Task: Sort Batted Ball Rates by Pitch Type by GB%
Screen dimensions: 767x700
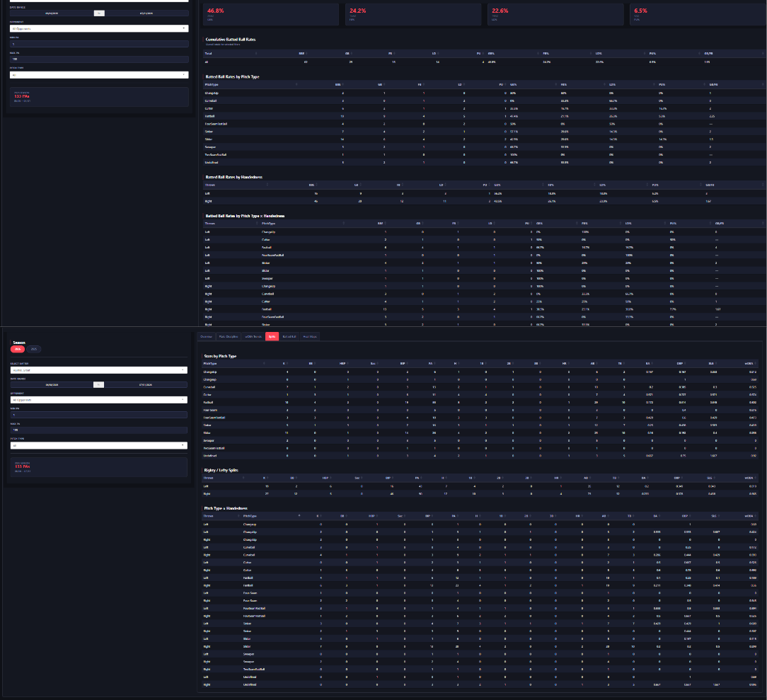Action: pyautogui.click(x=513, y=85)
